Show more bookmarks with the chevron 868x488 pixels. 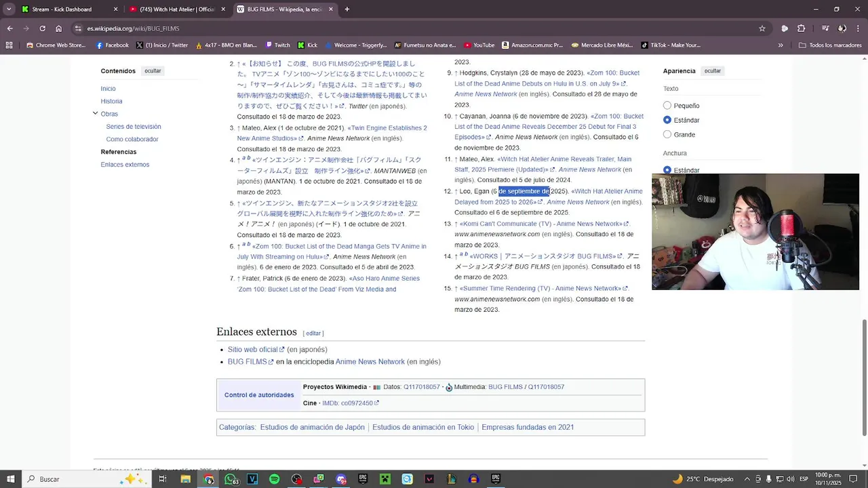pos(781,45)
